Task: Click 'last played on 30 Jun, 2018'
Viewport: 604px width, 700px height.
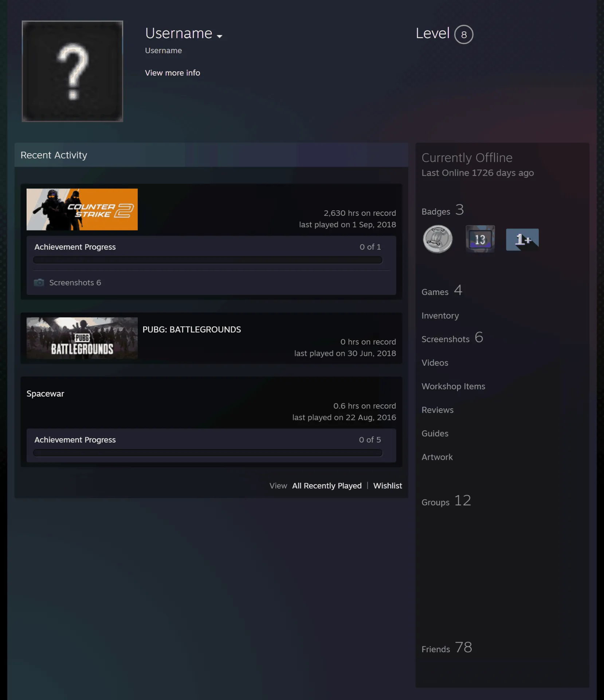Action: [x=345, y=353]
